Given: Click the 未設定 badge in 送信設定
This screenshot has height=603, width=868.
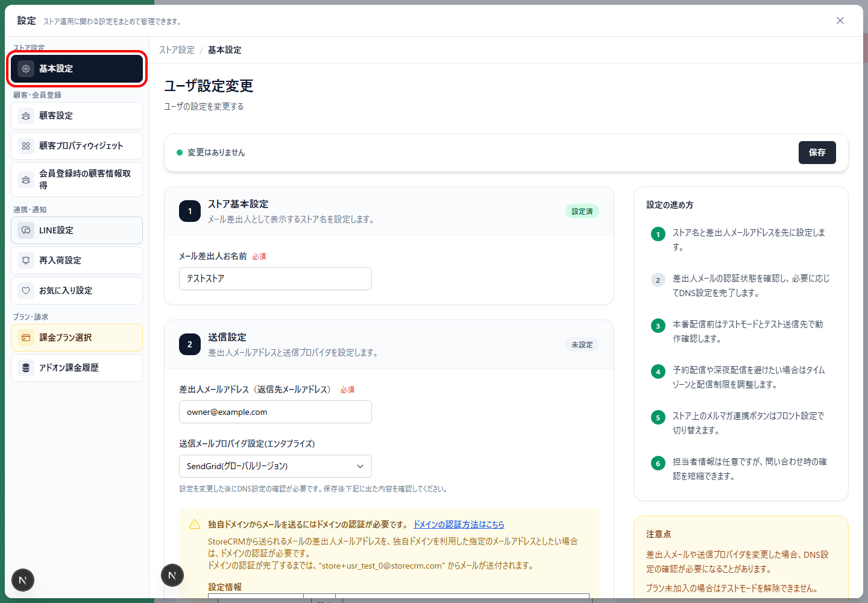Looking at the screenshot, I should pos(582,345).
